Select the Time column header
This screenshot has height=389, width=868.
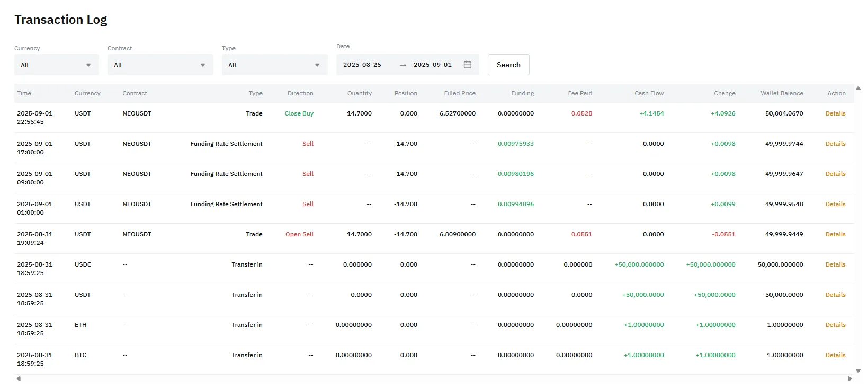24,93
